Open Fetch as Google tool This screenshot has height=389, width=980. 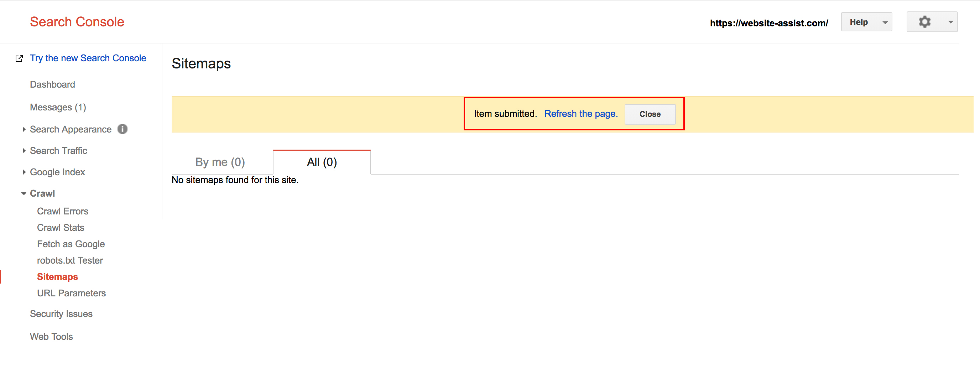coord(71,244)
